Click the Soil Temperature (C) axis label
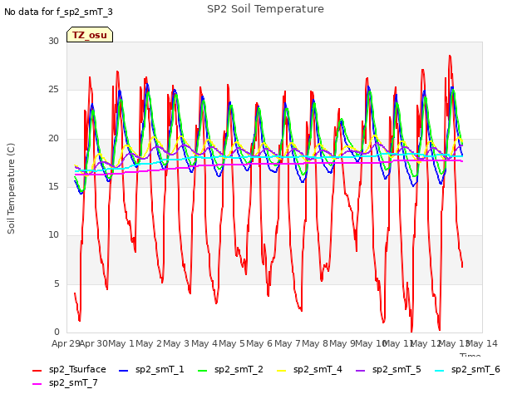 [x=11, y=189]
